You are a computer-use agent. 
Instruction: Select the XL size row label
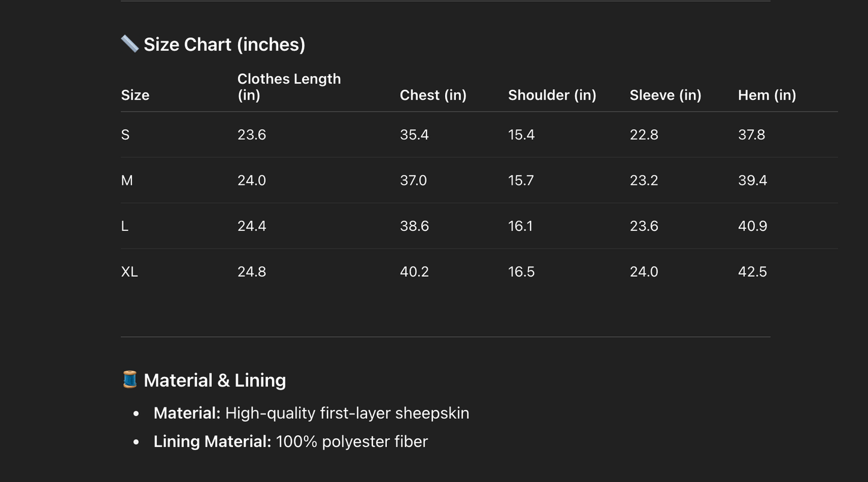[129, 271]
